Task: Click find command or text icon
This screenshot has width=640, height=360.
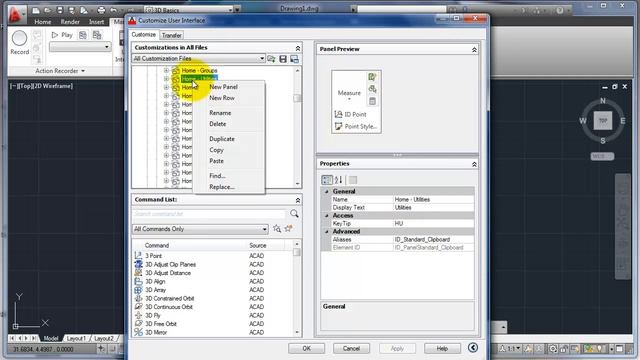Action: [x=277, y=229]
